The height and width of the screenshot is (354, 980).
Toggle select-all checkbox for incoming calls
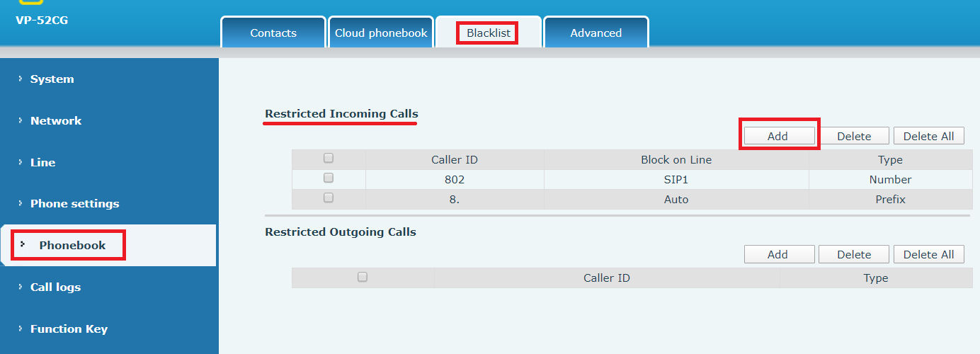(329, 159)
